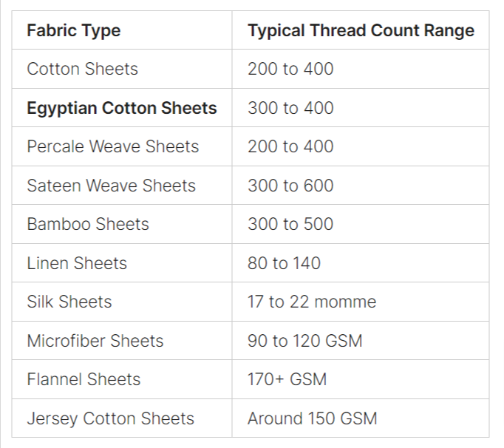The image size is (504, 448).
Task: Click the Percale Weave Sheets cell
Action: [x=113, y=147]
